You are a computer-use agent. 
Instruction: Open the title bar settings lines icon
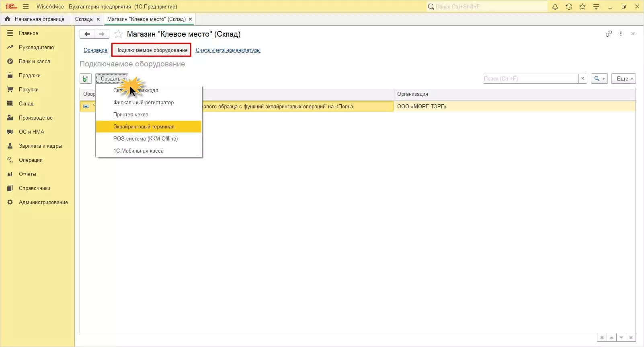point(596,6)
